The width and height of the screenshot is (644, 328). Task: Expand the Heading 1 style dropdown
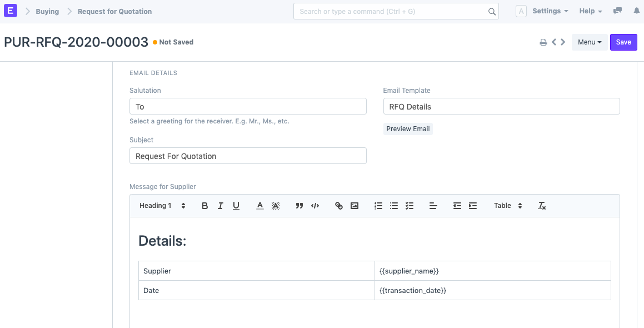click(162, 206)
